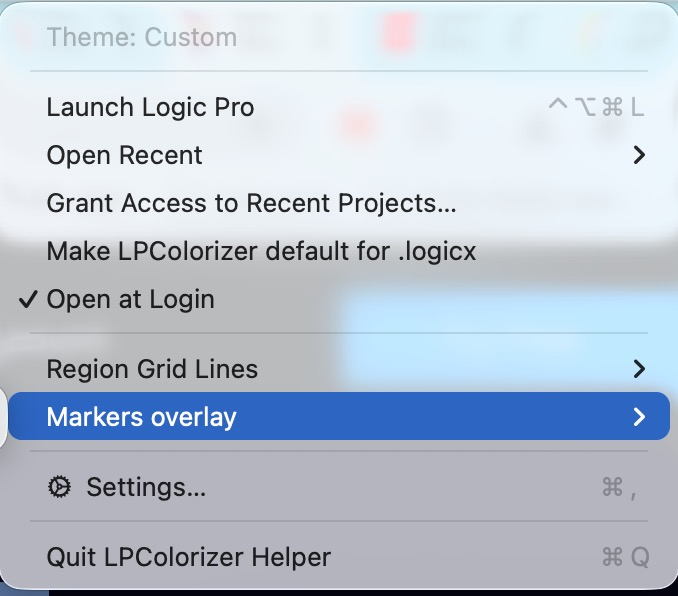Quit LPColorizer Helper
The image size is (678, 596).
(339, 557)
